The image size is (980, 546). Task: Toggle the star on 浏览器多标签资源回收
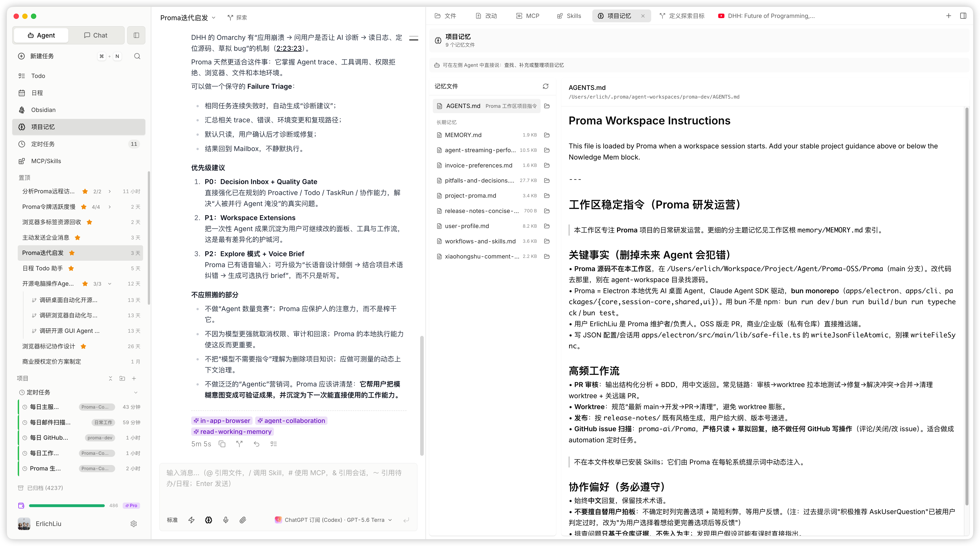coord(89,222)
